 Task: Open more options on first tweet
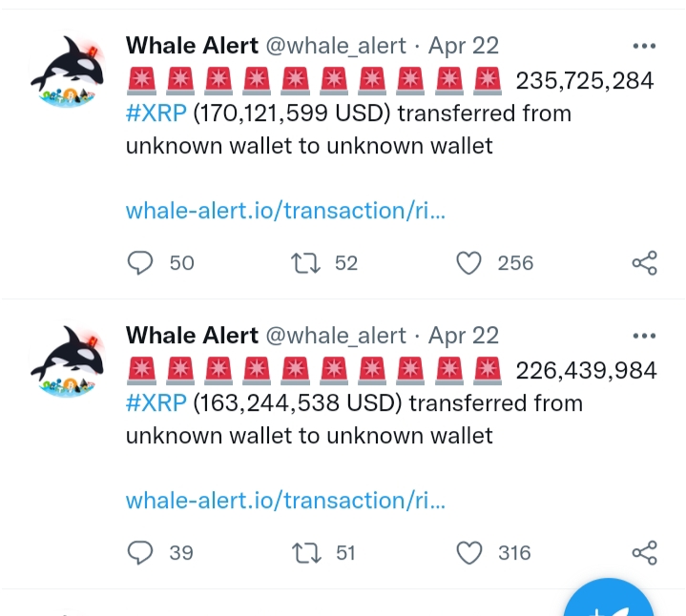[x=644, y=46]
